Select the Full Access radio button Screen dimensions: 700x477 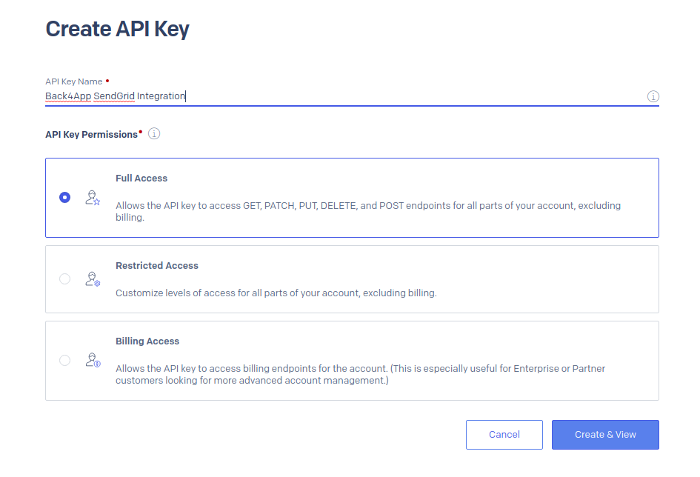[x=65, y=197]
